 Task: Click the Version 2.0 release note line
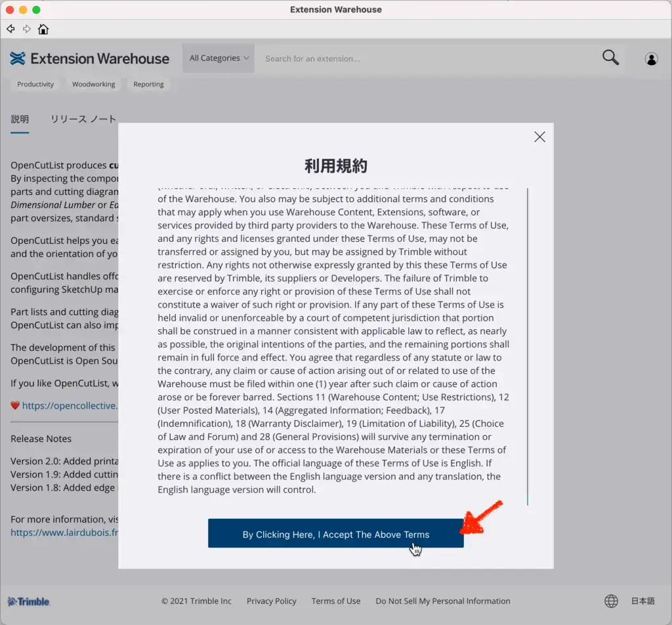pyautogui.click(x=64, y=461)
